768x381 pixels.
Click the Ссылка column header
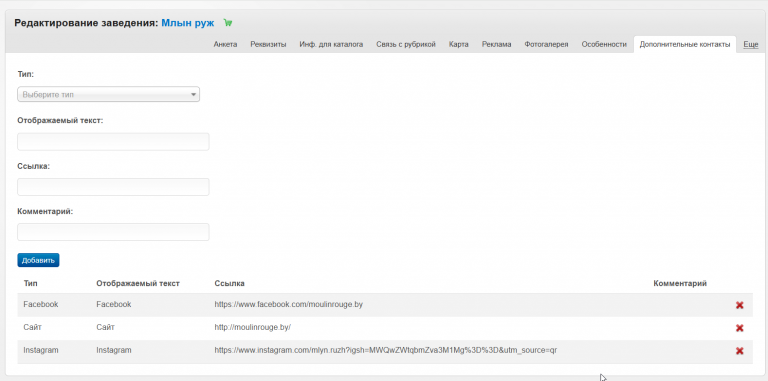point(229,284)
